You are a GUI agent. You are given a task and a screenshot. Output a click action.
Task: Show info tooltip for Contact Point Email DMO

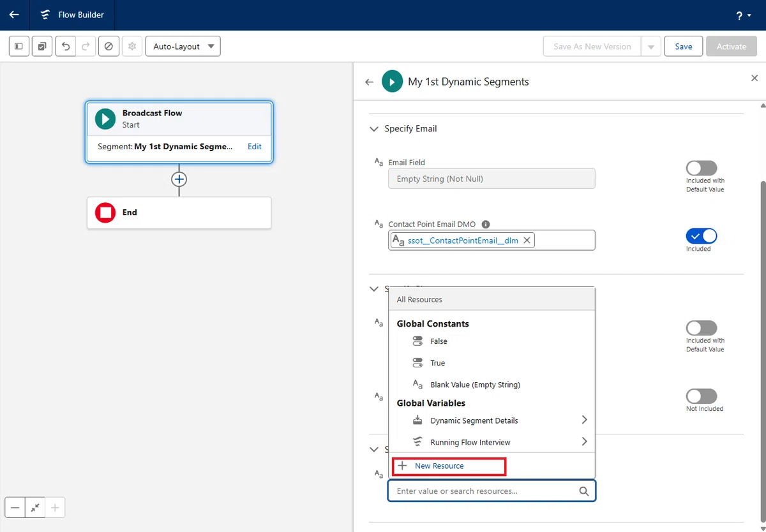[x=486, y=225]
